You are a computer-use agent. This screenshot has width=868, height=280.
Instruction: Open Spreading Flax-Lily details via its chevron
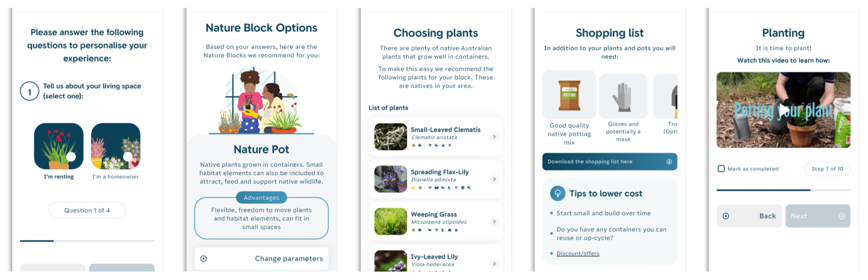point(494,179)
